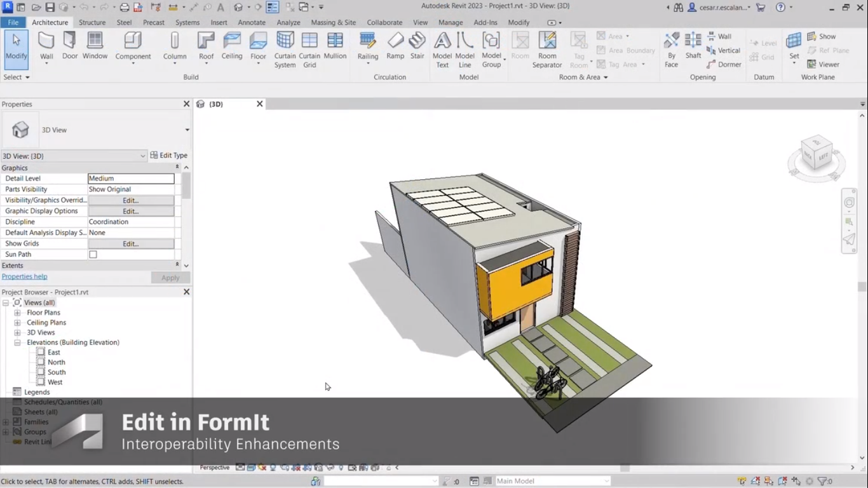Screen dimensions: 868x488
Task: Open the Massing & Site tab
Action: click(333, 22)
